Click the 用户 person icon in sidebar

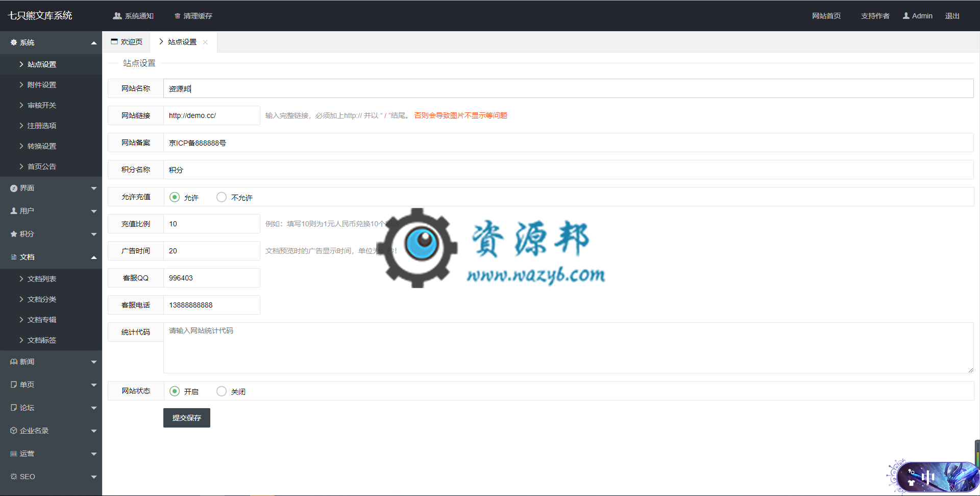pyautogui.click(x=14, y=210)
